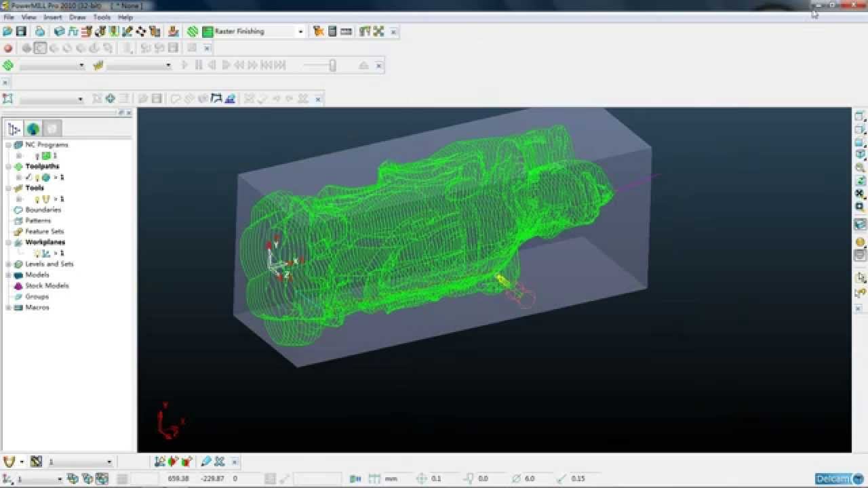Adjust the simulation speed slider
Image resolution: width=868 pixels, height=488 pixels.
point(332,66)
